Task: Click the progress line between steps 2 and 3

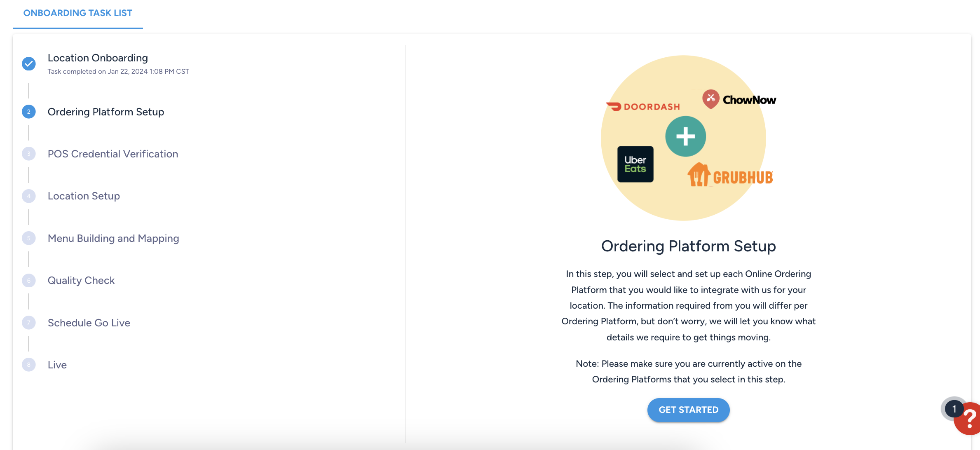Action: click(28, 133)
